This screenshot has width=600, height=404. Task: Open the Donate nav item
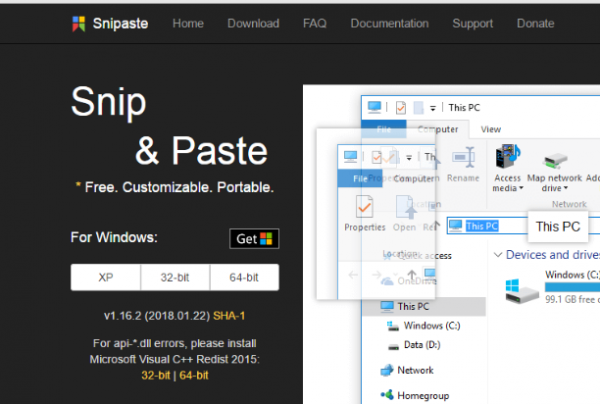pyautogui.click(x=535, y=24)
